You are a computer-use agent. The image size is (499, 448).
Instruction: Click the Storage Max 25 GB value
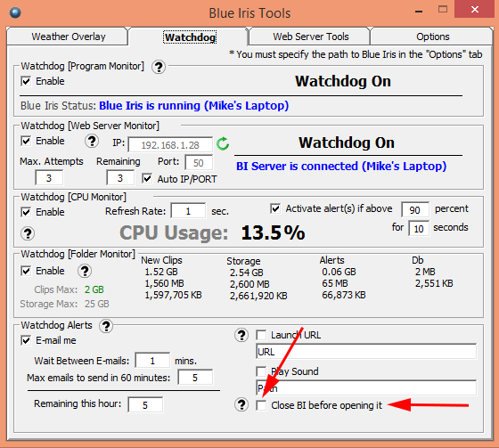pyautogui.click(x=97, y=304)
